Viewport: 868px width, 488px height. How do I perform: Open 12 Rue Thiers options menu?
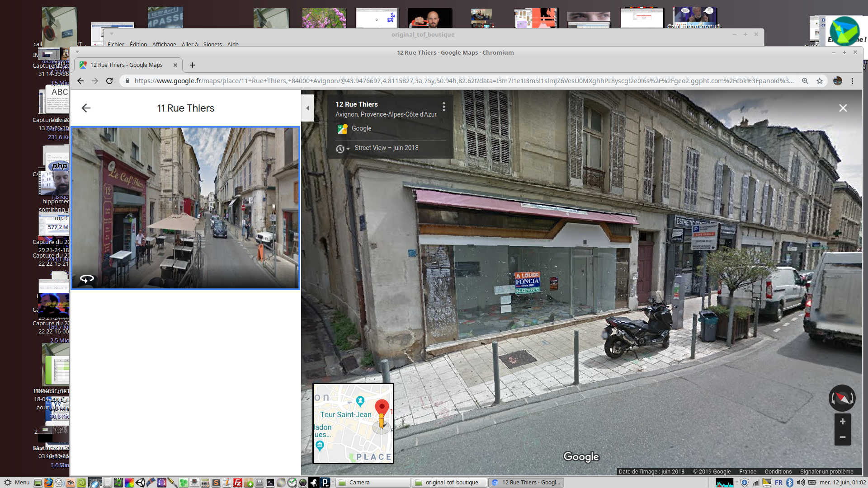pyautogui.click(x=444, y=107)
